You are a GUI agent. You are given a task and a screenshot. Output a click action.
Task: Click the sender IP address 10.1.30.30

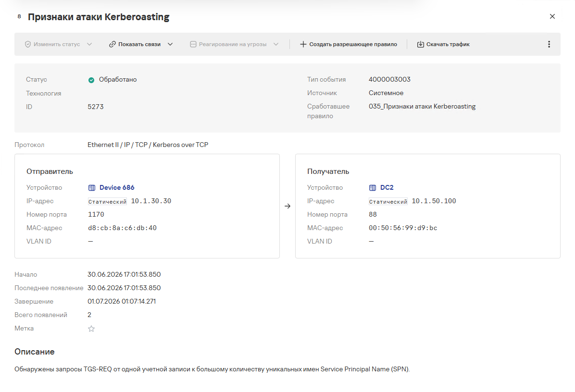(x=151, y=201)
